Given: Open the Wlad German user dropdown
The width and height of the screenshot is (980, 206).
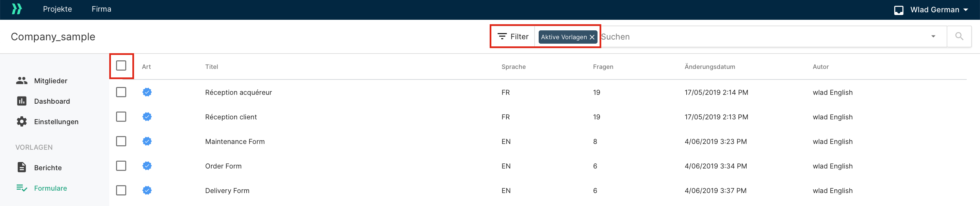Looking at the screenshot, I should [x=939, y=10].
